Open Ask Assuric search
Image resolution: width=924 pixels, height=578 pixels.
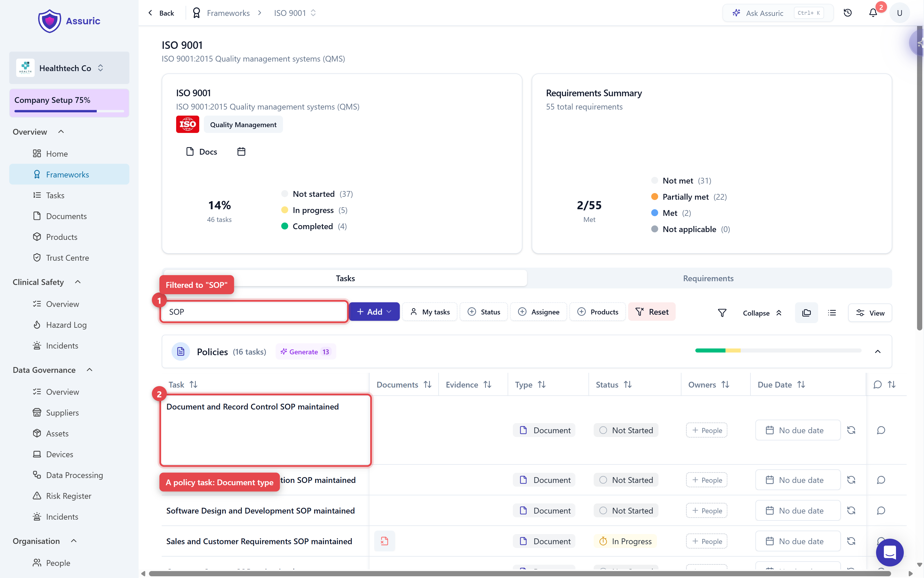pyautogui.click(x=778, y=13)
